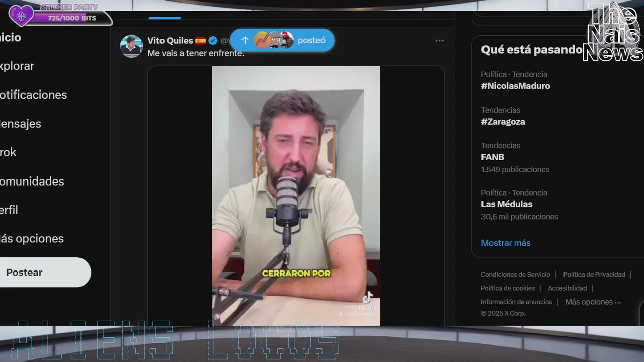Click '1.549 publicaciones' count text
644x362 pixels.
click(515, 169)
